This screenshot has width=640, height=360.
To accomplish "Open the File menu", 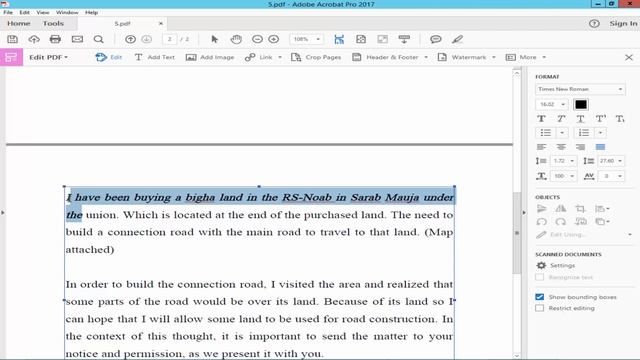I will tap(8, 12).
